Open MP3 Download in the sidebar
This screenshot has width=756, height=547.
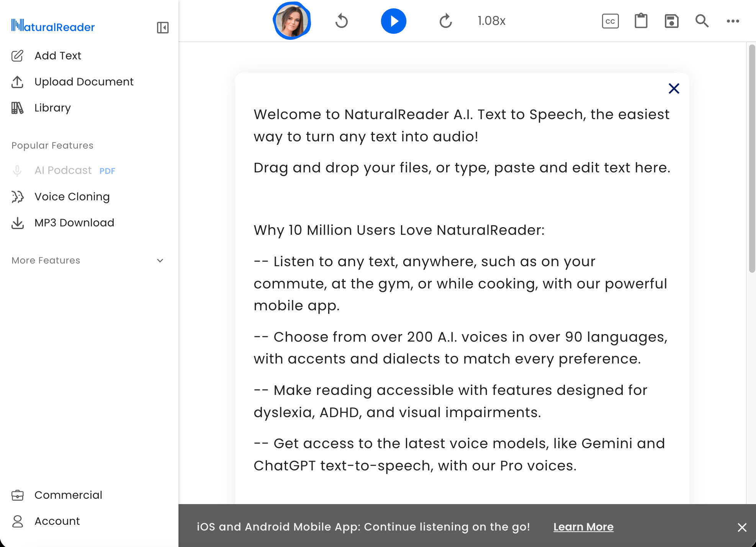point(74,223)
